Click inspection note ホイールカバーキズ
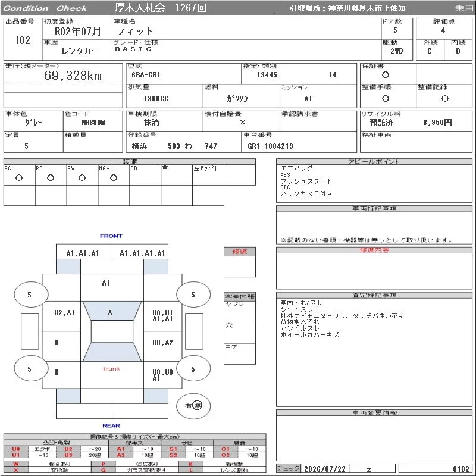The image size is (476, 476). (x=310, y=334)
